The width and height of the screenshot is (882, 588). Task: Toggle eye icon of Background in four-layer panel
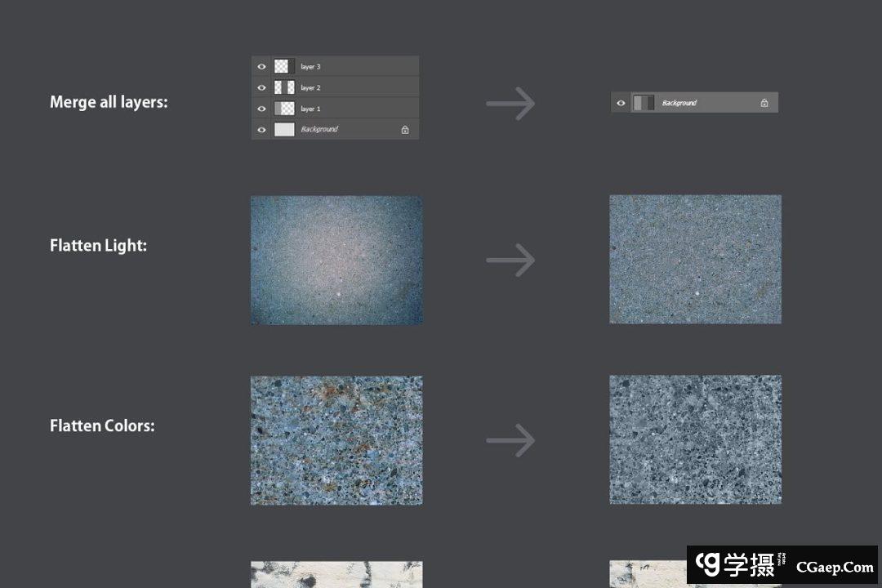click(x=262, y=129)
